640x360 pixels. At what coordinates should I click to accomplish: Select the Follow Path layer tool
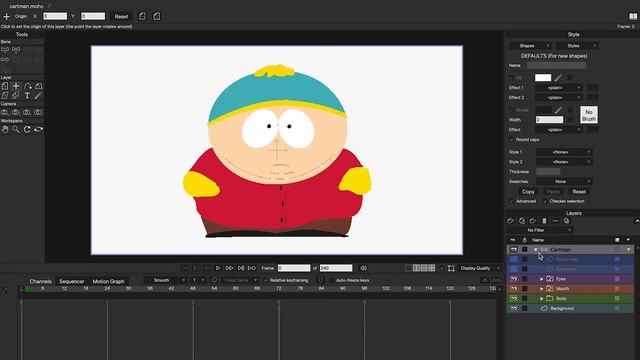[x=27, y=86]
